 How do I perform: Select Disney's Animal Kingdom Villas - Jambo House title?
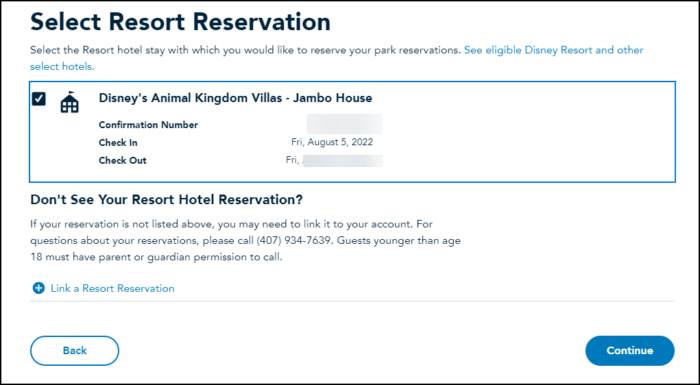[235, 98]
